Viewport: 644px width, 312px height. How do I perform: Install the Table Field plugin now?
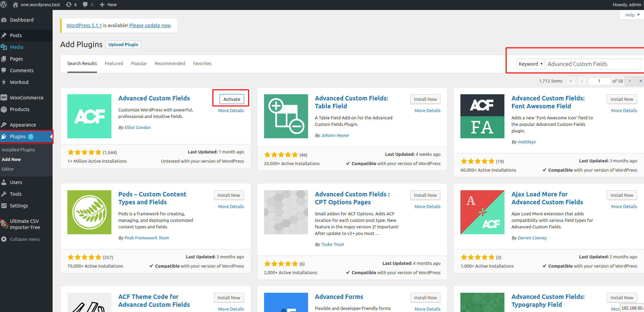[425, 99]
